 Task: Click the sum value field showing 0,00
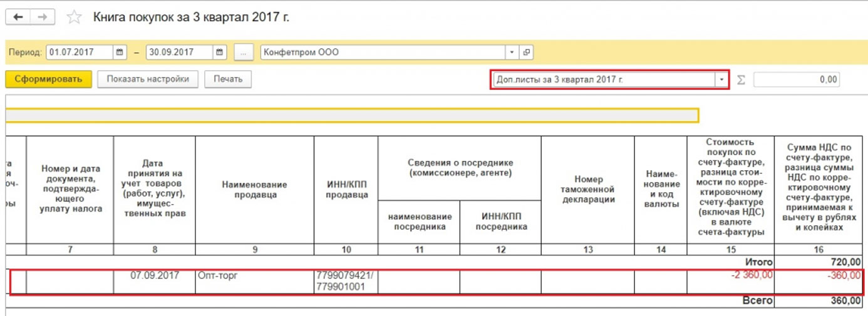click(x=796, y=80)
